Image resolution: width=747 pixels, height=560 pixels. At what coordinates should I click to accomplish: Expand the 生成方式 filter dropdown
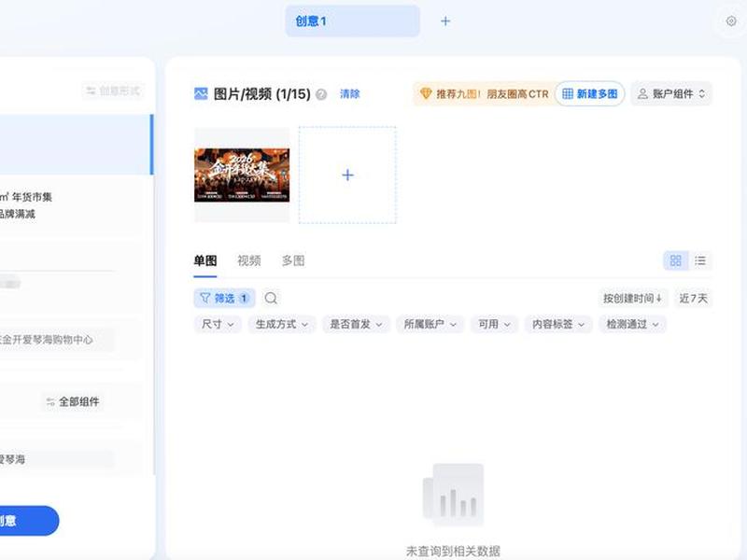(x=282, y=324)
